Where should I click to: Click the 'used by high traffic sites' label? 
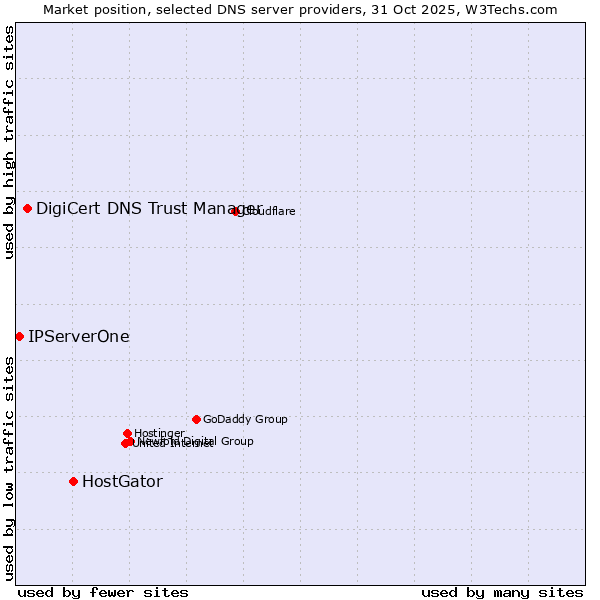pos(9,142)
